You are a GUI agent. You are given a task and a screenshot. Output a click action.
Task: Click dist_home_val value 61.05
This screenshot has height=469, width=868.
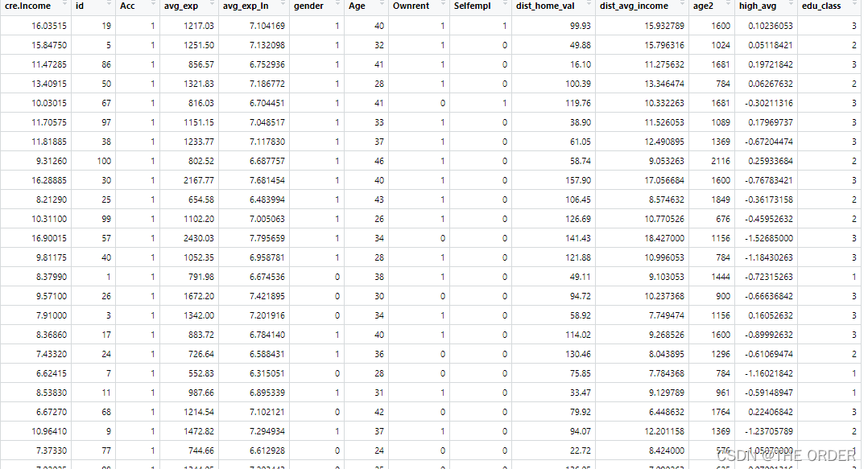(x=580, y=142)
